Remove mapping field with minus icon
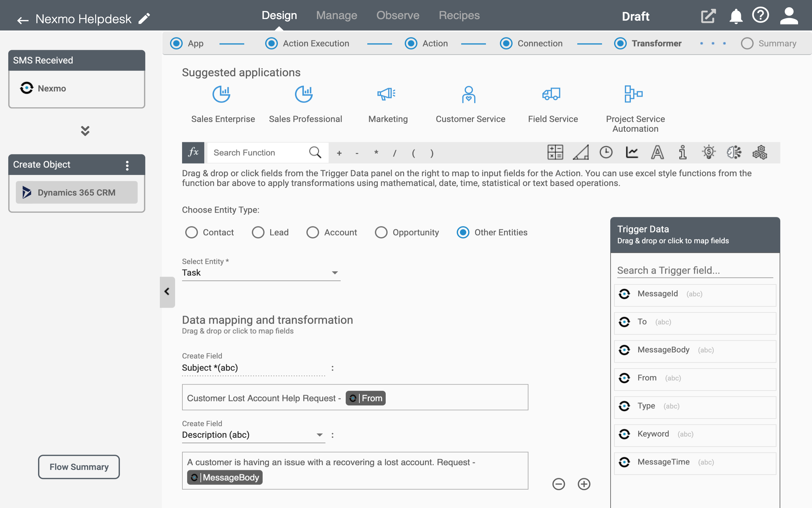812x508 pixels. [559, 484]
